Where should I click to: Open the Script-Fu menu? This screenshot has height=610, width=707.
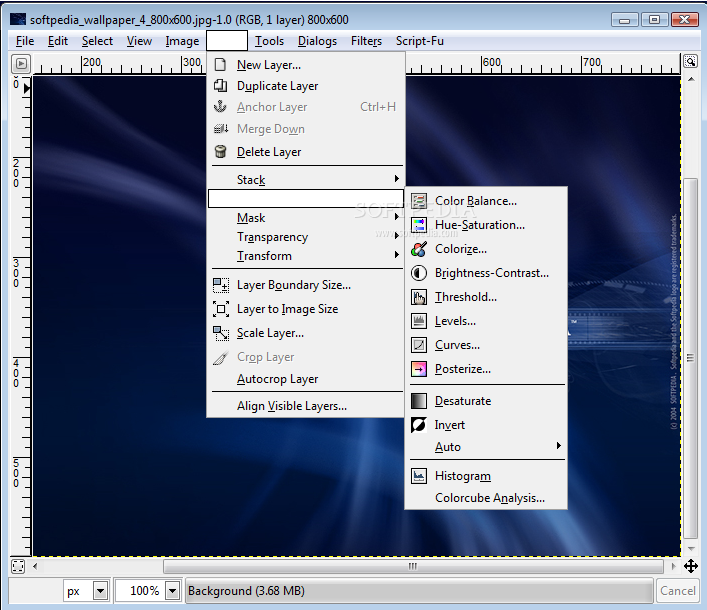click(x=420, y=41)
